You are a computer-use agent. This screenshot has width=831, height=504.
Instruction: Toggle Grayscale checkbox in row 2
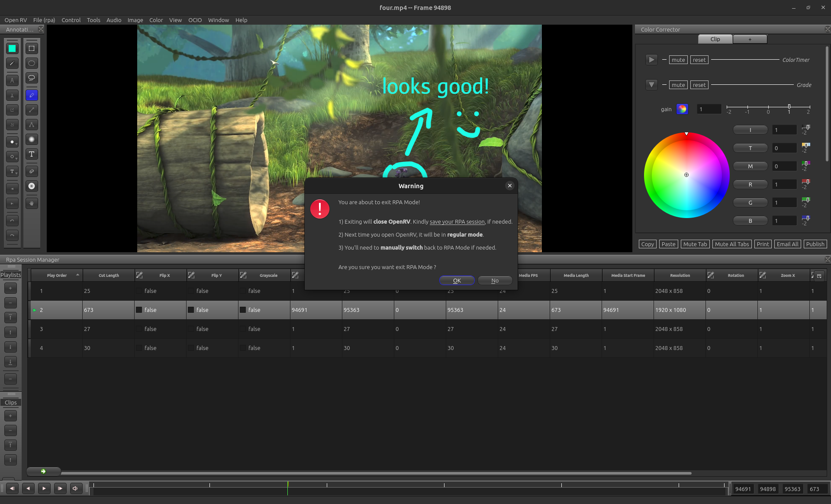coord(243,310)
